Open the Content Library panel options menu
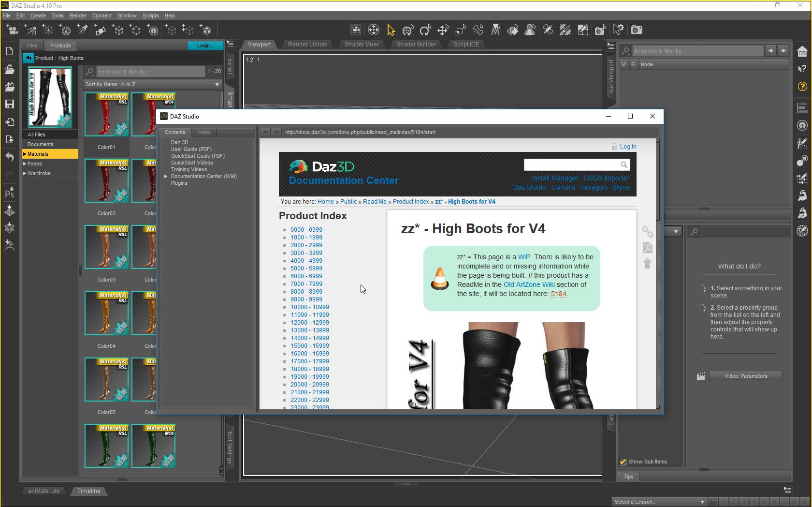Screen dimensions: 812x507 click(x=231, y=44)
